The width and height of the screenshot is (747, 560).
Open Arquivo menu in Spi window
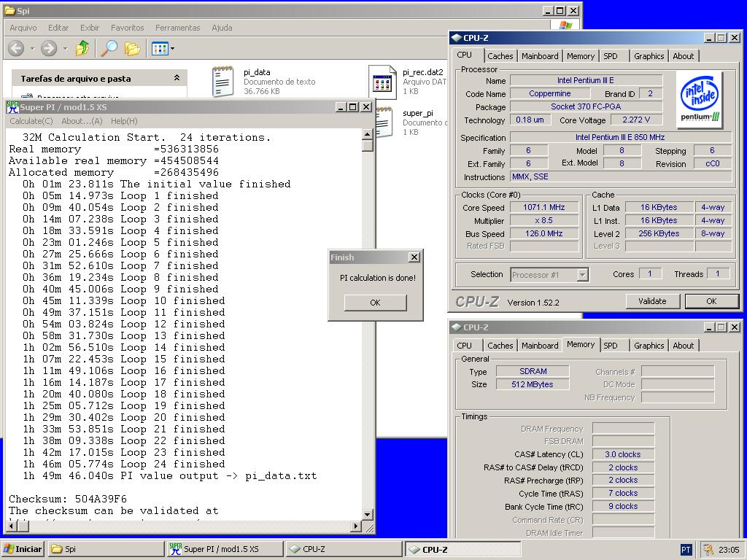tap(23, 28)
